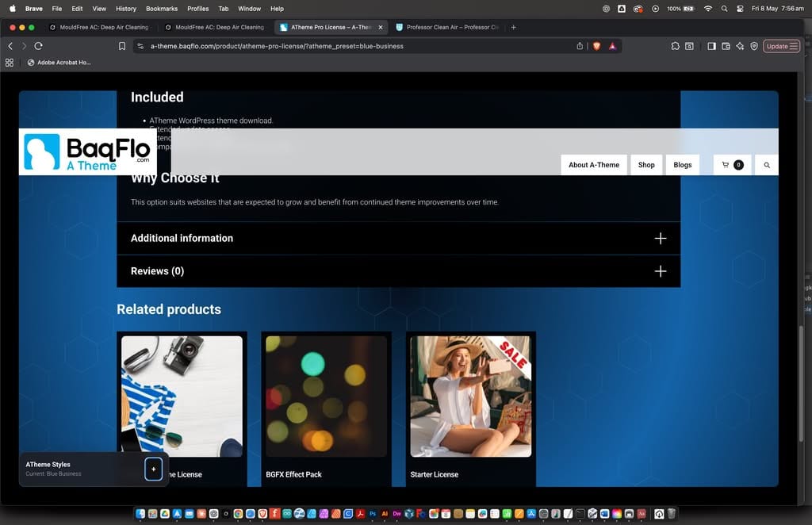Open Finder from the Dock
812x525 pixels.
click(x=140, y=514)
